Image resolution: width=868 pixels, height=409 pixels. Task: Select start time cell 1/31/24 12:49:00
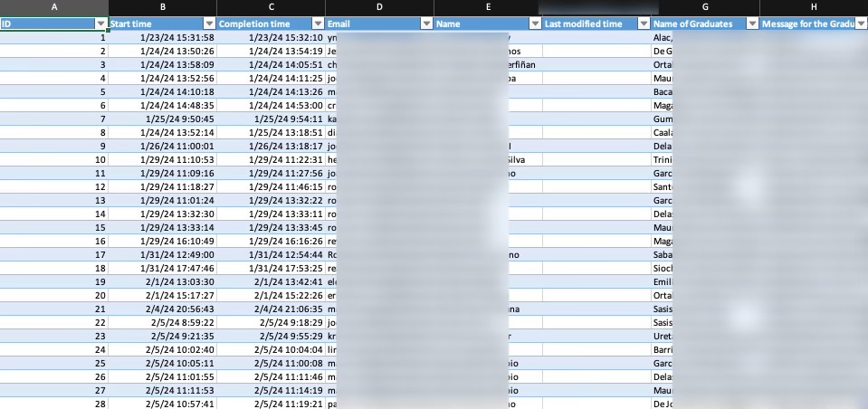click(x=162, y=254)
